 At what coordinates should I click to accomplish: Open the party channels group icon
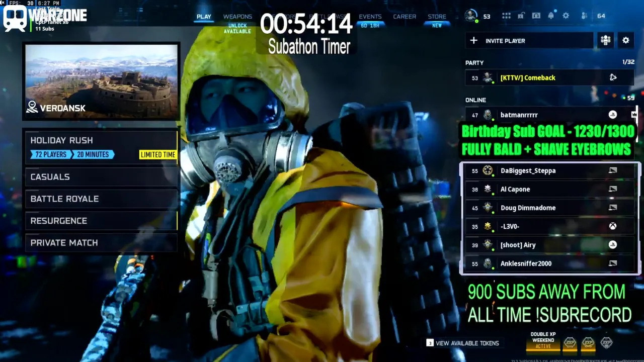605,40
